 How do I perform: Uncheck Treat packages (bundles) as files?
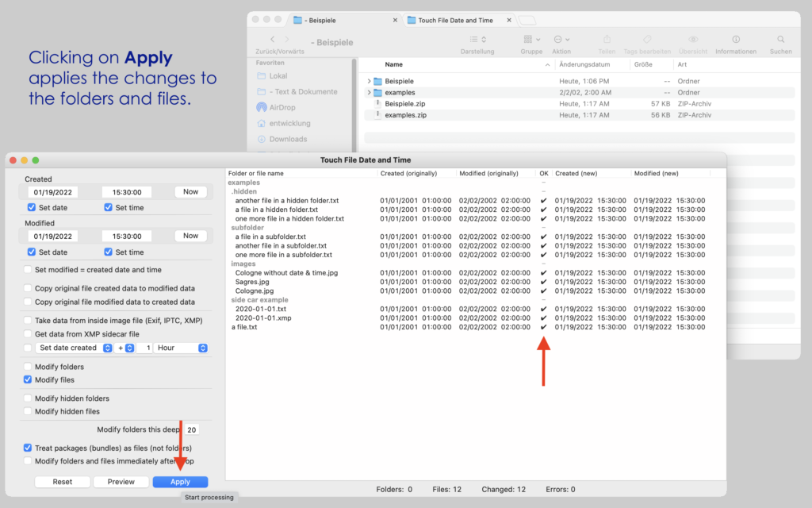click(x=28, y=448)
